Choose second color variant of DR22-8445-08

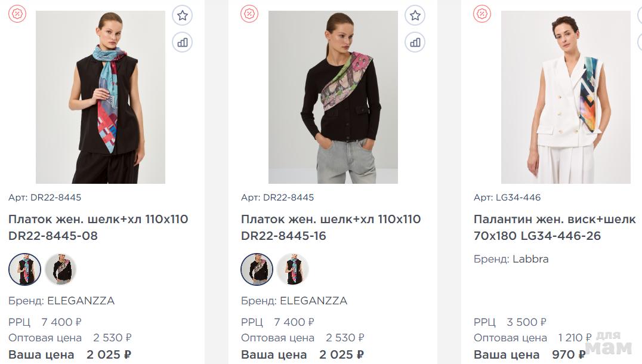(x=61, y=269)
